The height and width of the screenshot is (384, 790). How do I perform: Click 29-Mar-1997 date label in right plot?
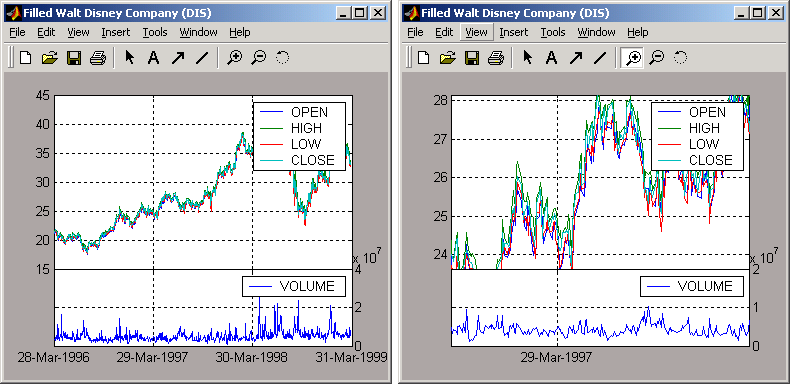(556, 358)
